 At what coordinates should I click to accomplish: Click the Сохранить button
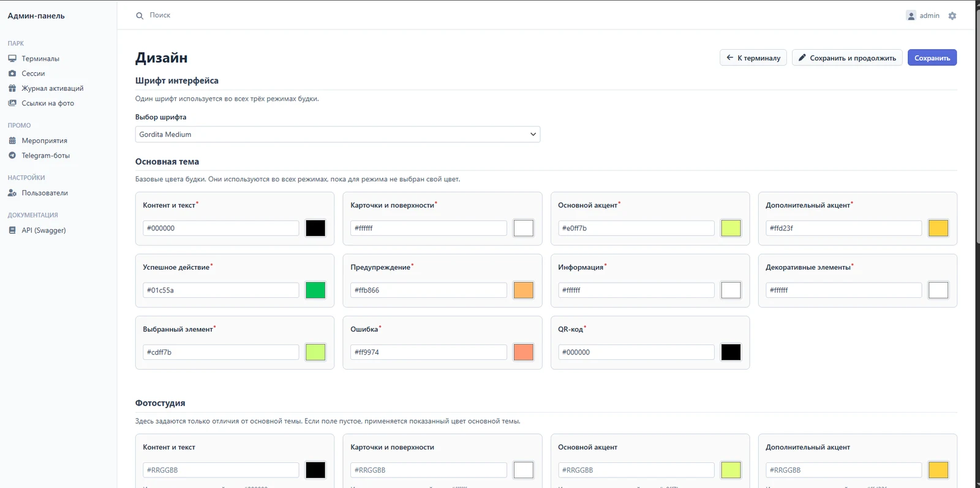point(932,58)
